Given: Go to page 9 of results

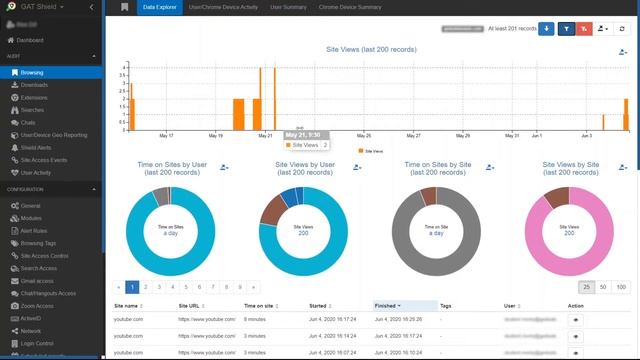Looking at the screenshot, I should point(240,287).
